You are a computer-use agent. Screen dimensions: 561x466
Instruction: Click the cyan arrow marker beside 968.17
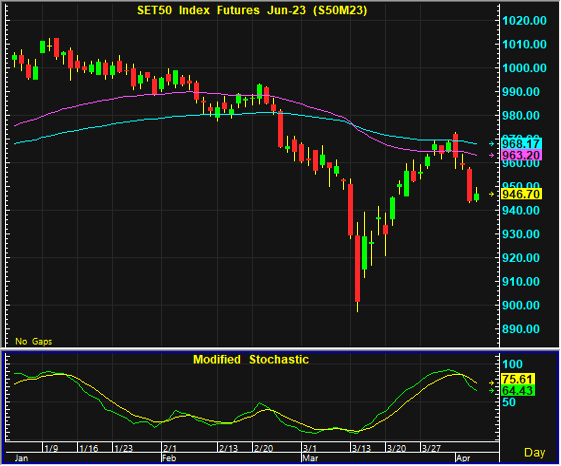pos(492,144)
